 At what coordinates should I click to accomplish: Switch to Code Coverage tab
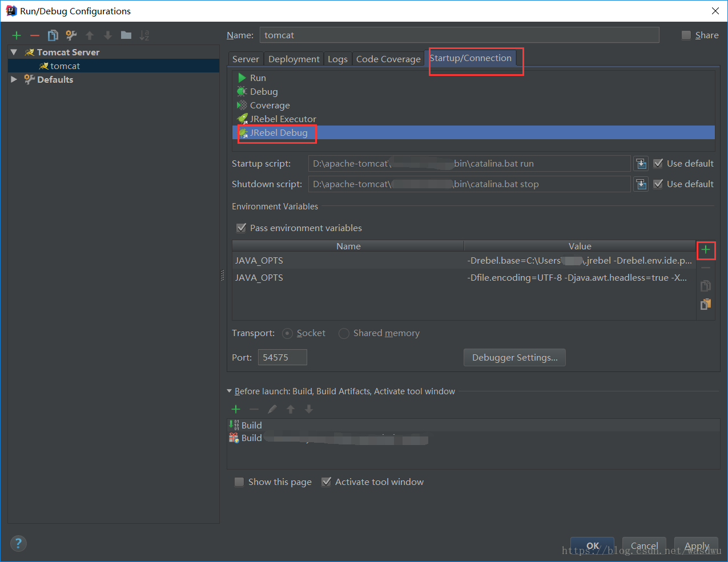click(x=388, y=59)
